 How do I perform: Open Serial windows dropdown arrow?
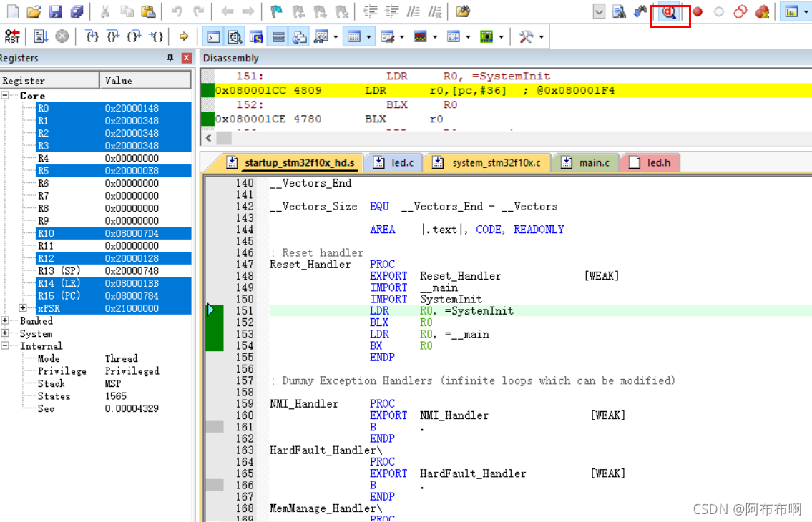(402, 36)
